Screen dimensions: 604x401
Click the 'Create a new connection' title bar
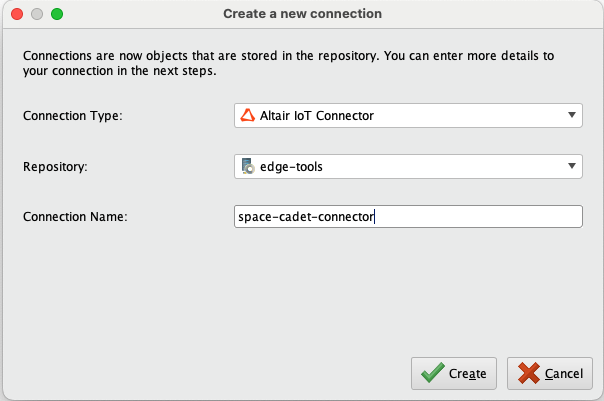coord(301,15)
